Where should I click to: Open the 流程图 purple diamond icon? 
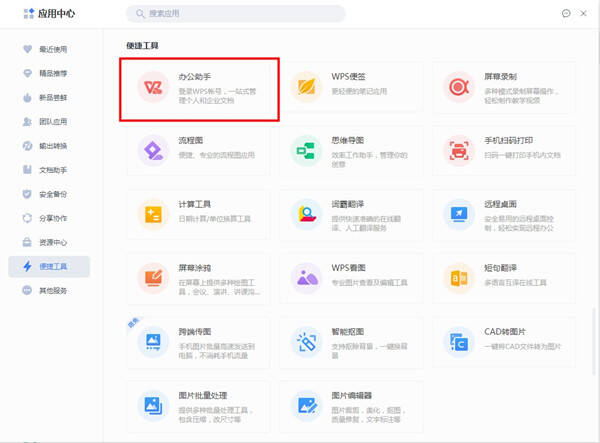(153, 151)
